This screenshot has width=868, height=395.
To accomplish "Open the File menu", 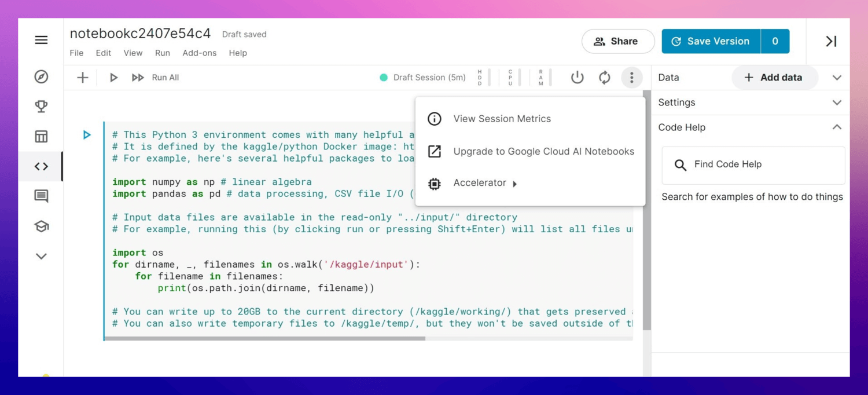I will [x=76, y=53].
